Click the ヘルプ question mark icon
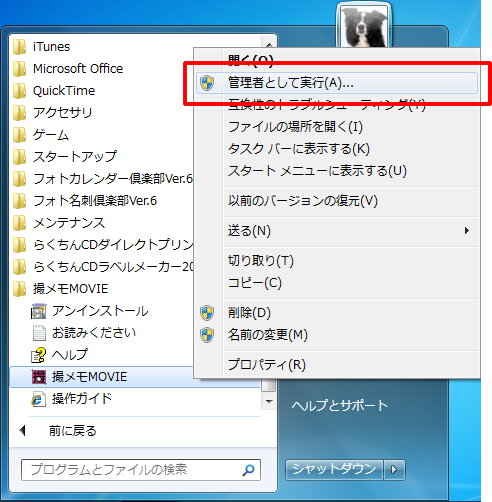 [x=39, y=355]
